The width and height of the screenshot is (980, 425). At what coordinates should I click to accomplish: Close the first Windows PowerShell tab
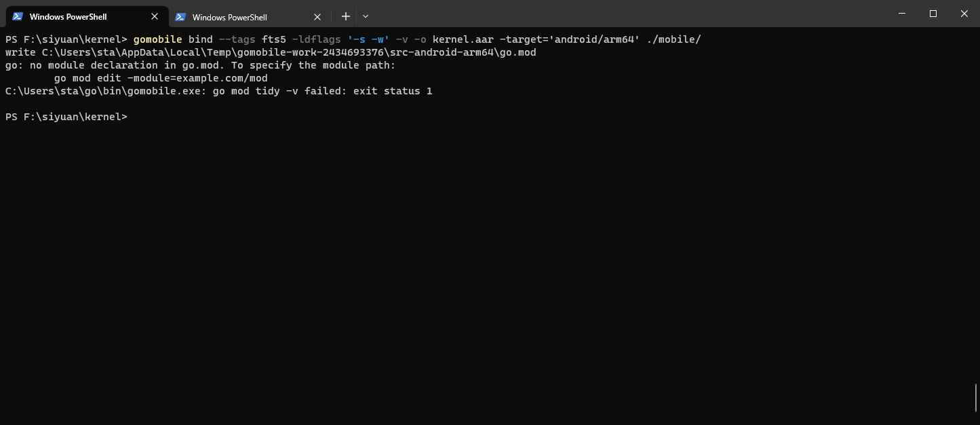(x=154, y=16)
